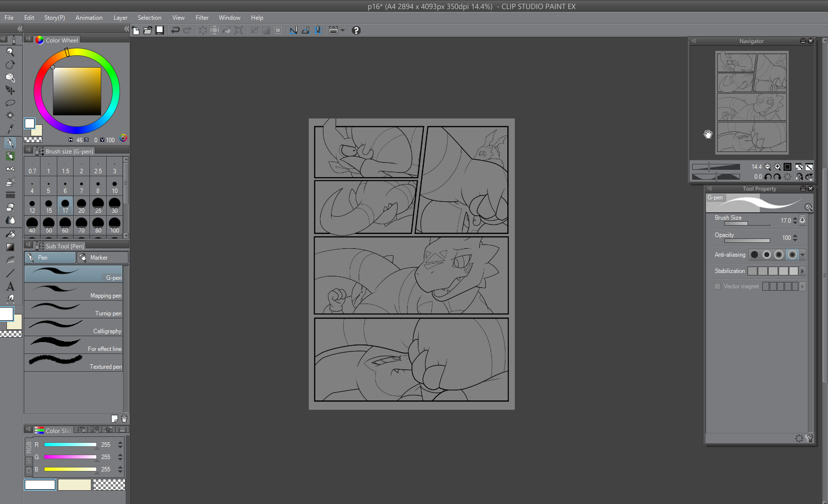Viewport: 828px width, 504px height.
Task: Click the Opacity slider in Tool Property
Action: 747,241
